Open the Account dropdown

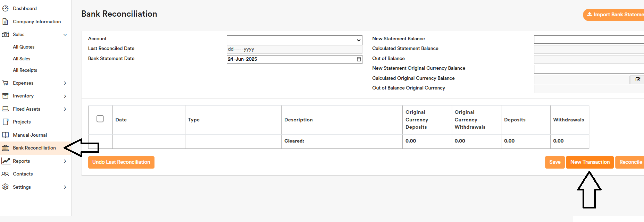[x=294, y=40]
